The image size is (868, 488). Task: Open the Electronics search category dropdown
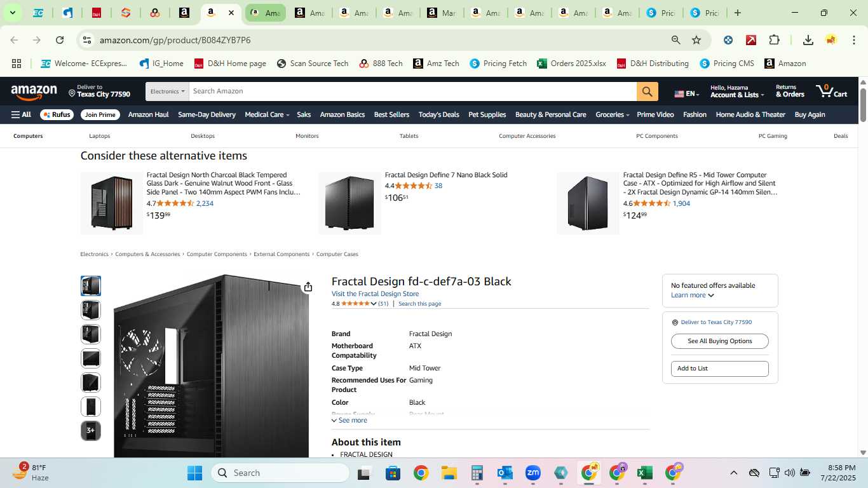coord(168,91)
